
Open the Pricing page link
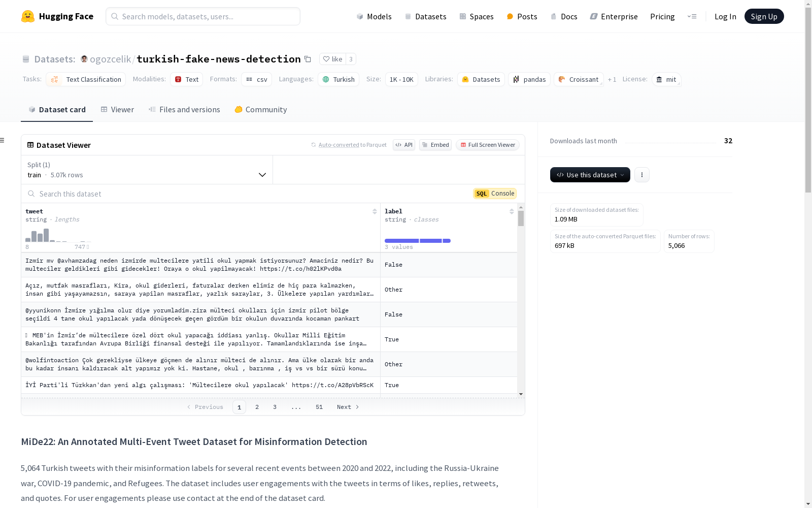point(662,16)
